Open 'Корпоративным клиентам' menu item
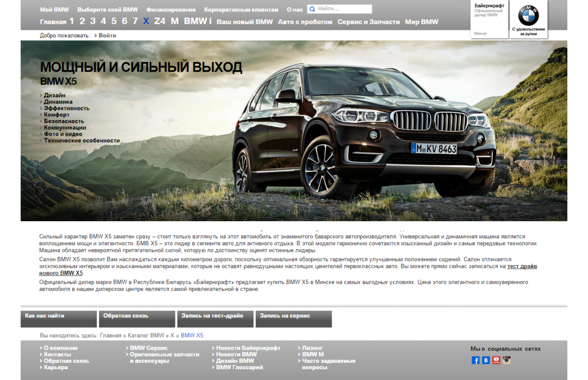Screen dimensions: 588x380 coord(241,9)
